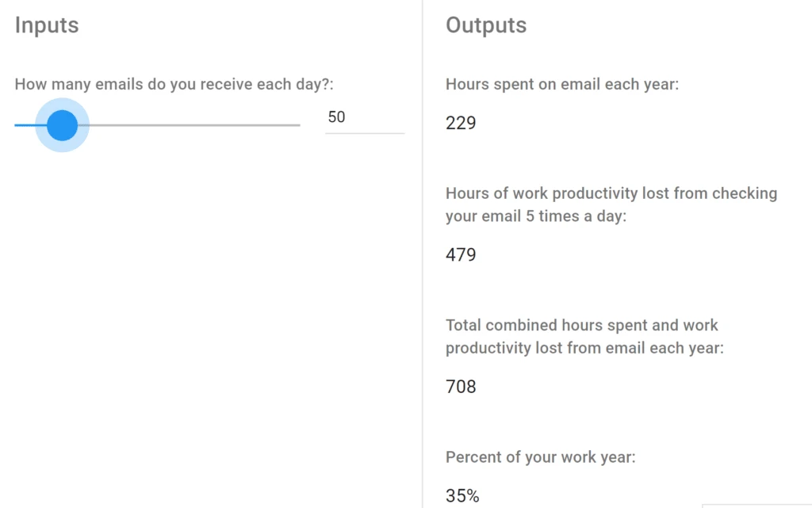Click the divider between Inputs and Outputs panels
Screen dimensions: 812x508
[422, 254]
